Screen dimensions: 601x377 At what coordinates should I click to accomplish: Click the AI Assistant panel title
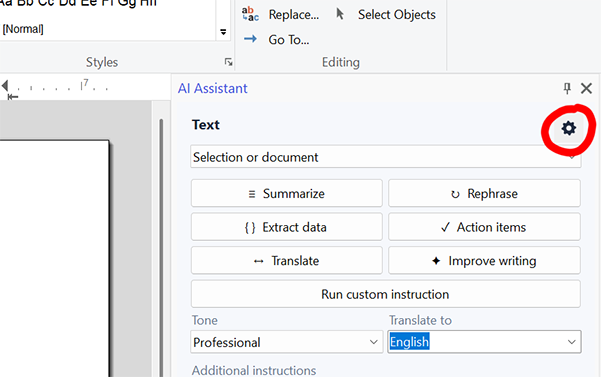tap(213, 89)
